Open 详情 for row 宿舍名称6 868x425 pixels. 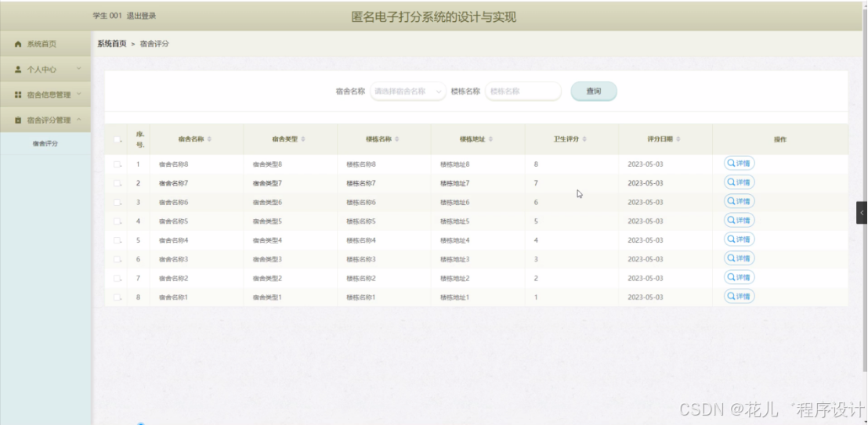(x=739, y=201)
